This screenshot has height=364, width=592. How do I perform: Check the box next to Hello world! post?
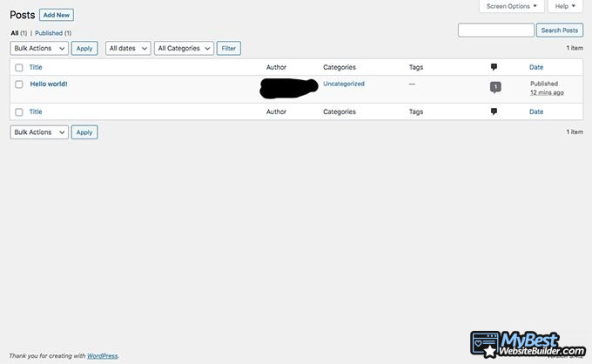click(19, 84)
